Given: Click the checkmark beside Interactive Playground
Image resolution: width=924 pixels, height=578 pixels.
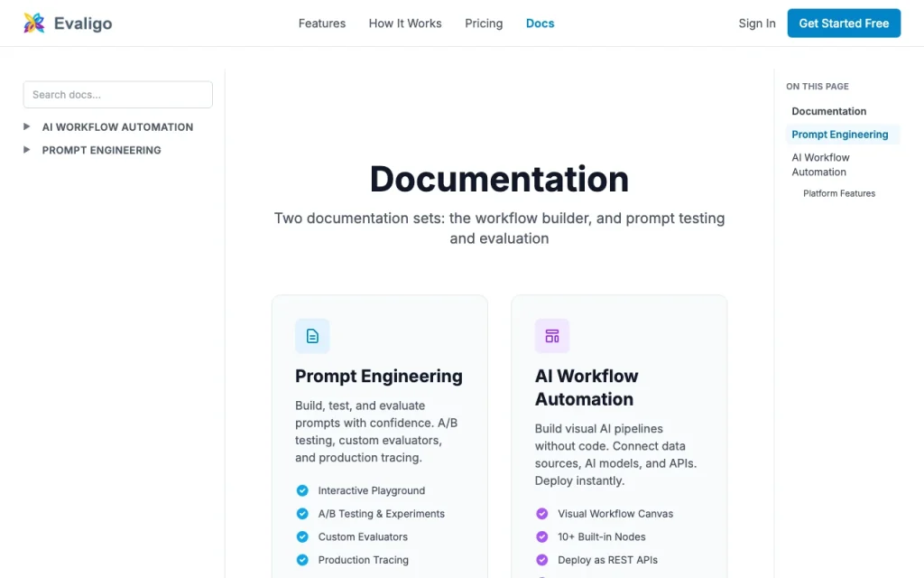Looking at the screenshot, I should 302,490.
